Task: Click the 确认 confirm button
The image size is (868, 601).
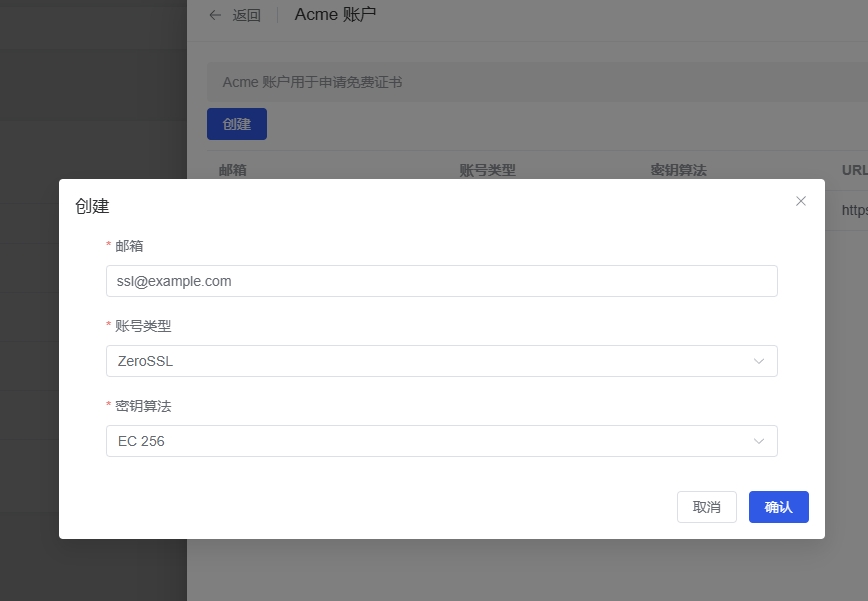Action: pyautogui.click(x=778, y=507)
